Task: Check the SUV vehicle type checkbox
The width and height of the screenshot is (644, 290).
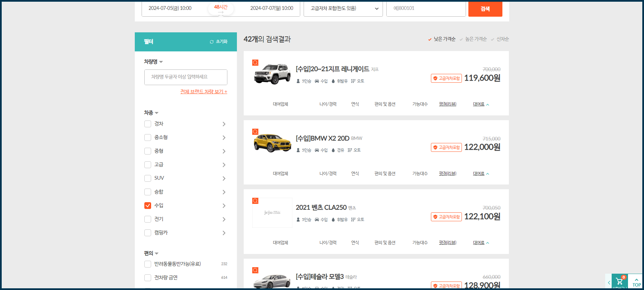Action: click(148, 178)
